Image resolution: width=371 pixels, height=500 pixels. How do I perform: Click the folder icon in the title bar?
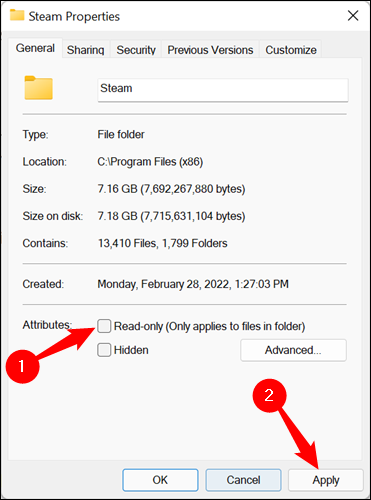coord(17,15)
